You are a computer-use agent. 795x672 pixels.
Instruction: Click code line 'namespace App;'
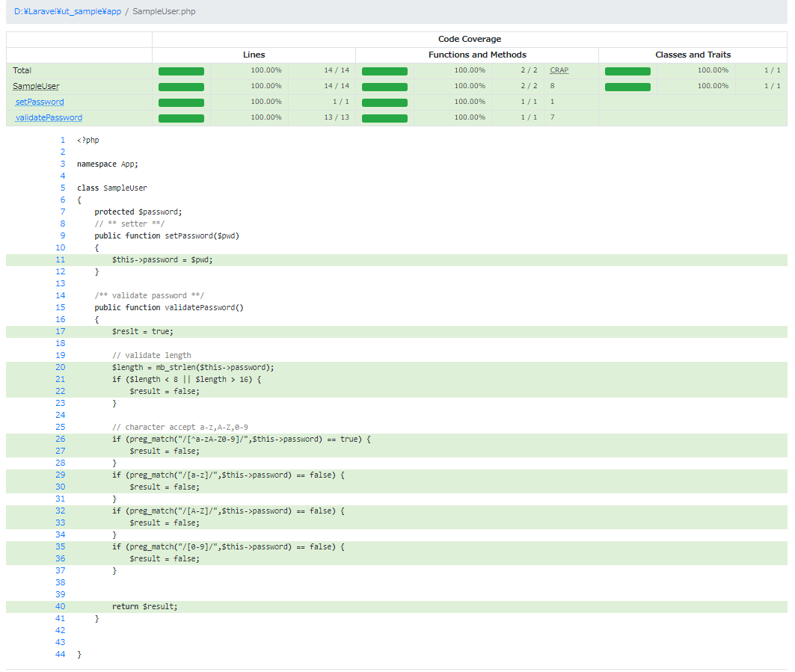pyautogui.click(x=108, y=164)
